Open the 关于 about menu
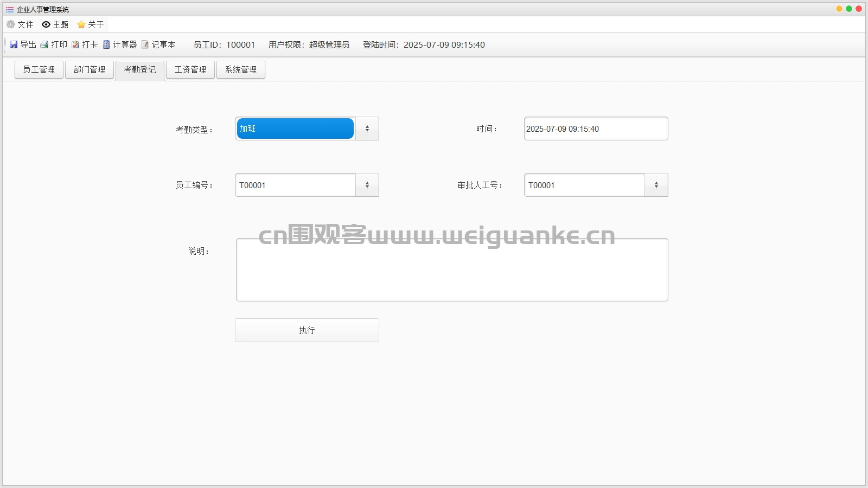Screen dimensions: 868x488 pyautogui.click(x=91, y=24)
